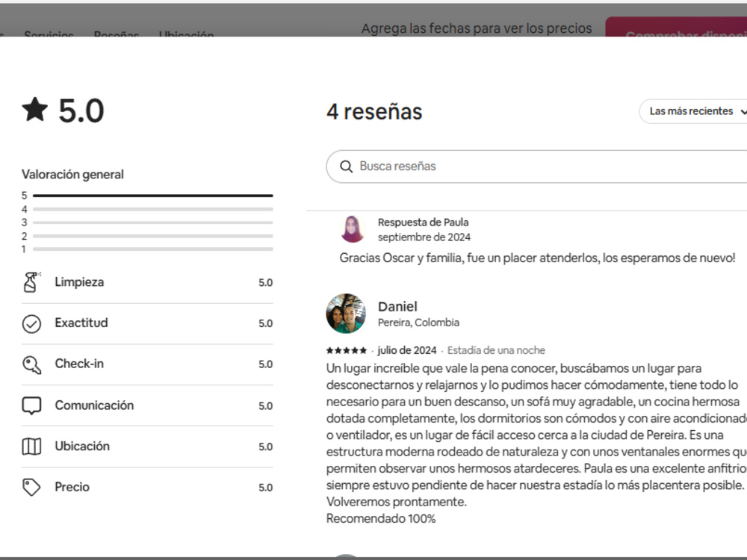747x560 pixels.
Task: Click the 2-star rating bar
Action: click(x=153, y=236)
